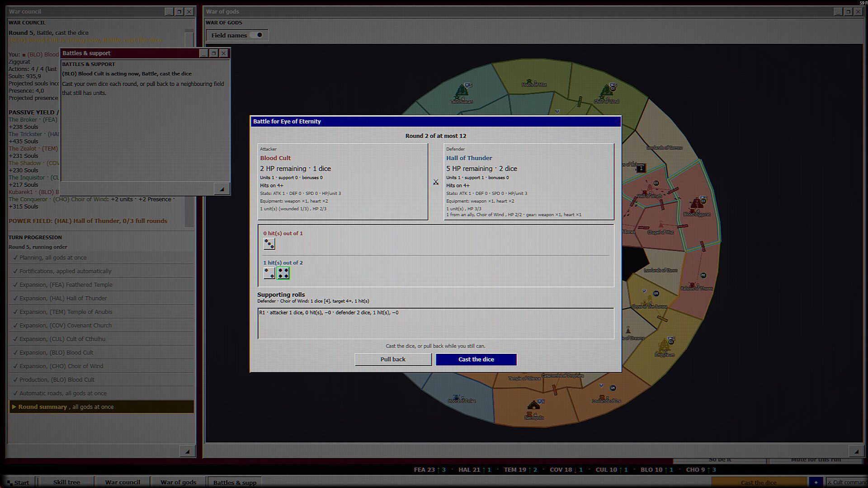
Task: Click the blue star button in taskbar
Action: point(816,482)
